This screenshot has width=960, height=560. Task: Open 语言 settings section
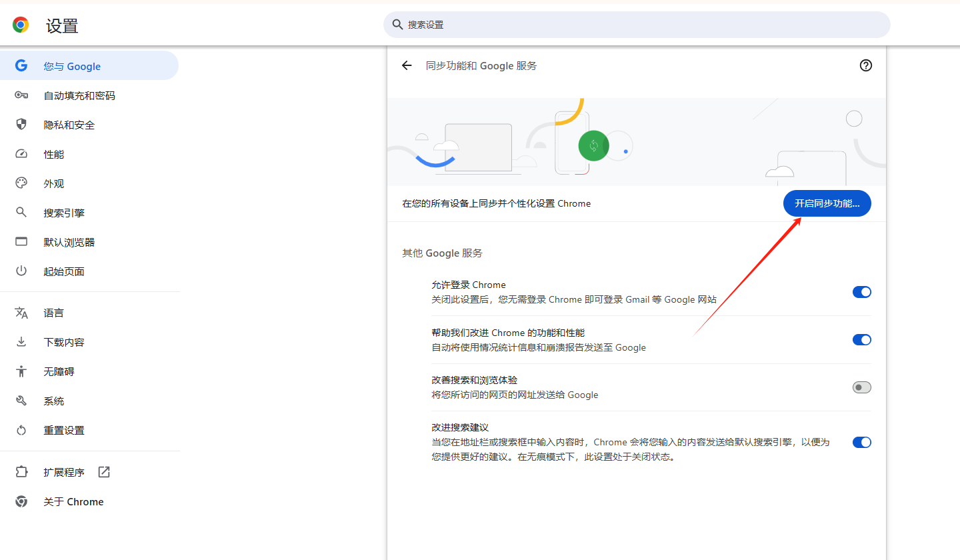(x=89, y=313)
